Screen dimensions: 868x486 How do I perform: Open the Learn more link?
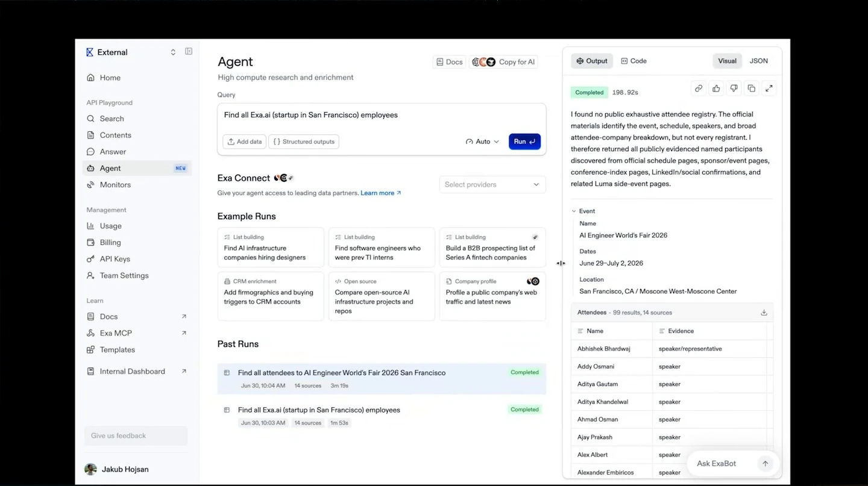pos(380,193)
